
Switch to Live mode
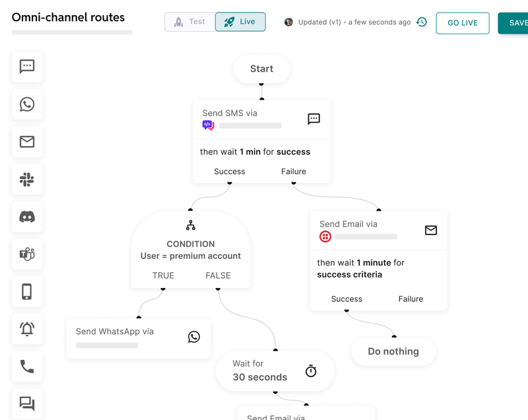click(x=240, y=22)
